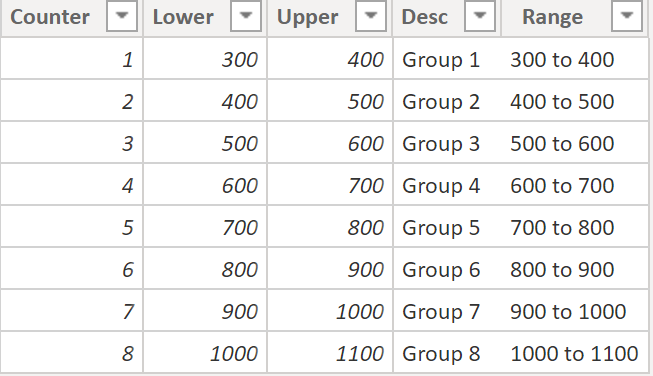Open the Desc column filter dropdown
This screenshot has width=653, height=376.
click(480, 16)
